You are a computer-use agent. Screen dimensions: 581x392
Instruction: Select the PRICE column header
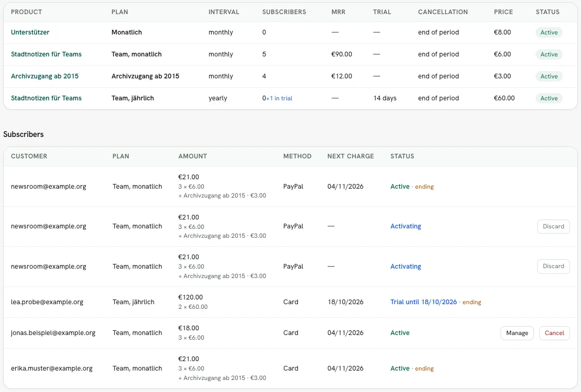tap(503, 12)
